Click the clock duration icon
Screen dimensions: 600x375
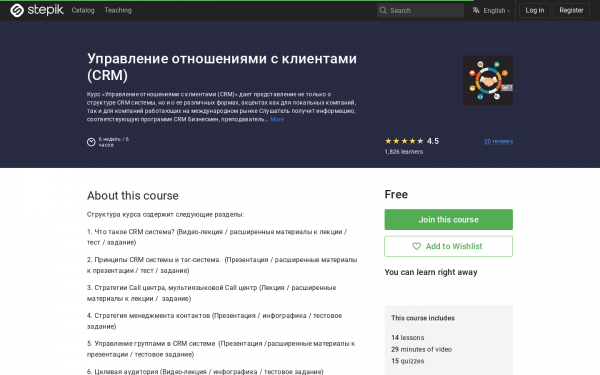(91, 142)
